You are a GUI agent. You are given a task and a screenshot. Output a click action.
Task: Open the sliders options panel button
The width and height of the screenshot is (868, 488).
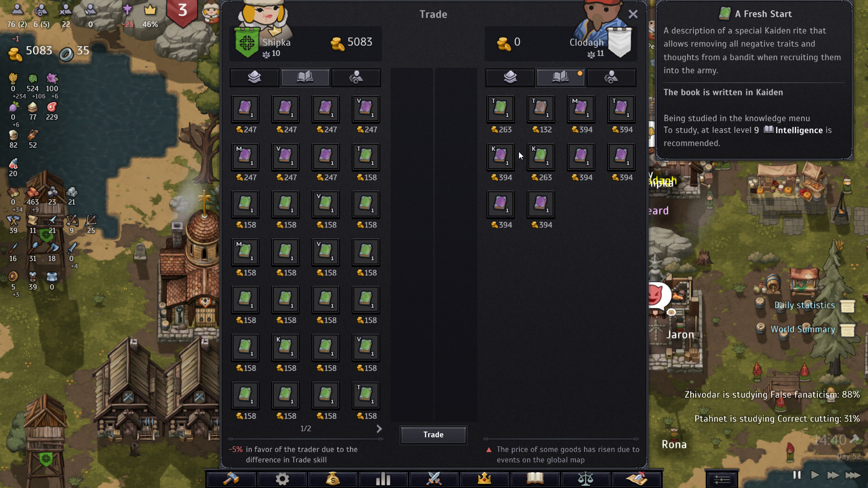pos(722,479)
